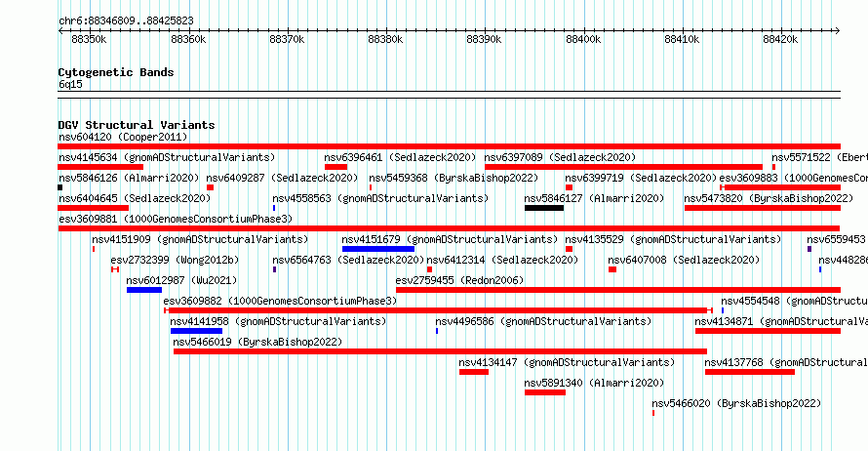Select the red nsv5466019 variant bar

tap(440, 351)
